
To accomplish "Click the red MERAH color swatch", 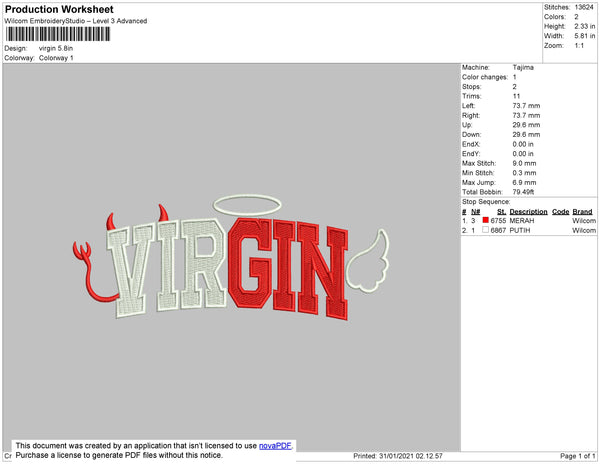I will click(x=486, y=220).
